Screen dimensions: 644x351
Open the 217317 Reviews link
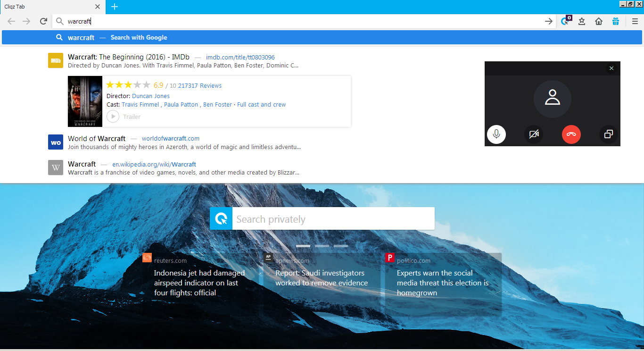(x=200, y=86)
